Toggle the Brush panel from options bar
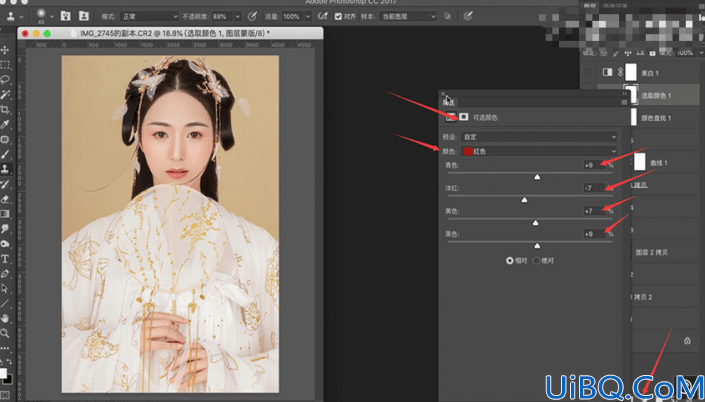This screenshot has width=705, height=402. point(66,16)
